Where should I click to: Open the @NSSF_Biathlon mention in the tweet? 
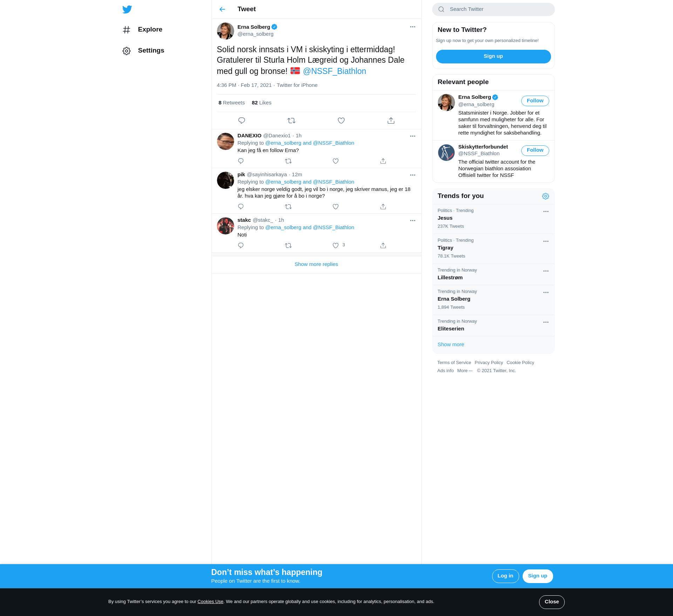[334, 71]
